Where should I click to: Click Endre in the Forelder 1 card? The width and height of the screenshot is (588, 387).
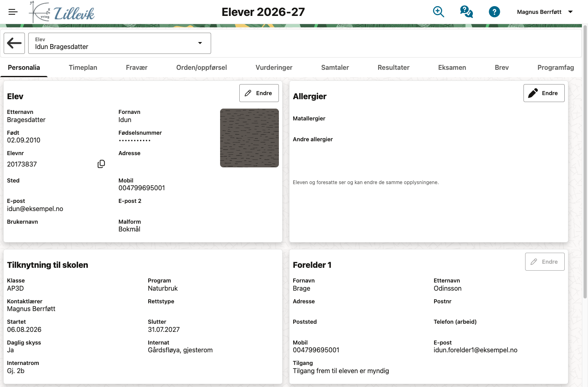click(x=545, y=262)
